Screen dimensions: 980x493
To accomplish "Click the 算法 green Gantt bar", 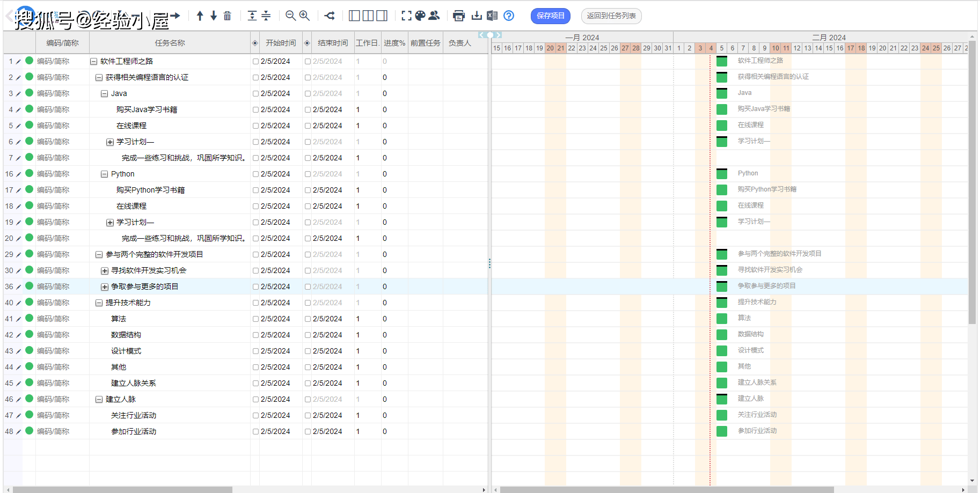I will [x=722, y=319].
